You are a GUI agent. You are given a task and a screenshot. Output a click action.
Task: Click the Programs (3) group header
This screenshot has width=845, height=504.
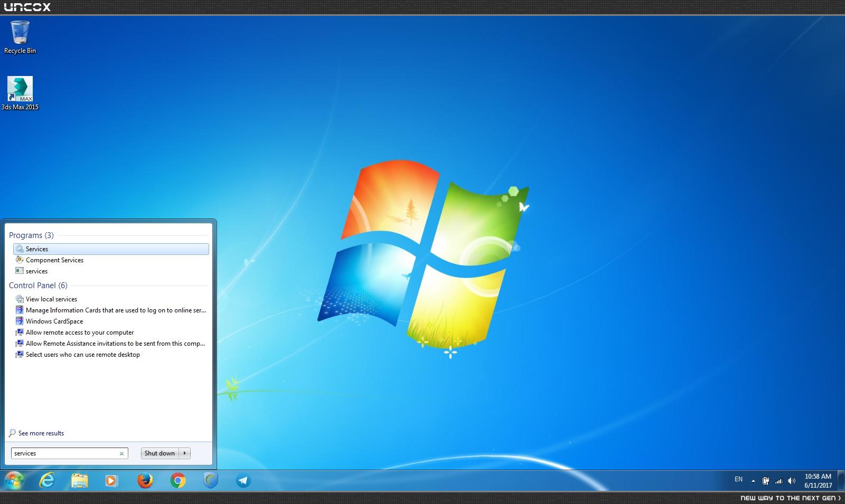(31, 235)
